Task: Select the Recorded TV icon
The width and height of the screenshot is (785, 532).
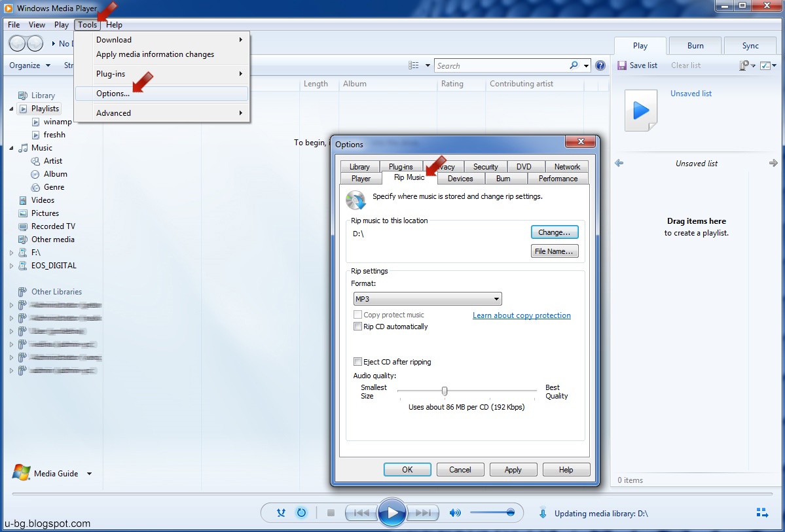Action: 22,226
